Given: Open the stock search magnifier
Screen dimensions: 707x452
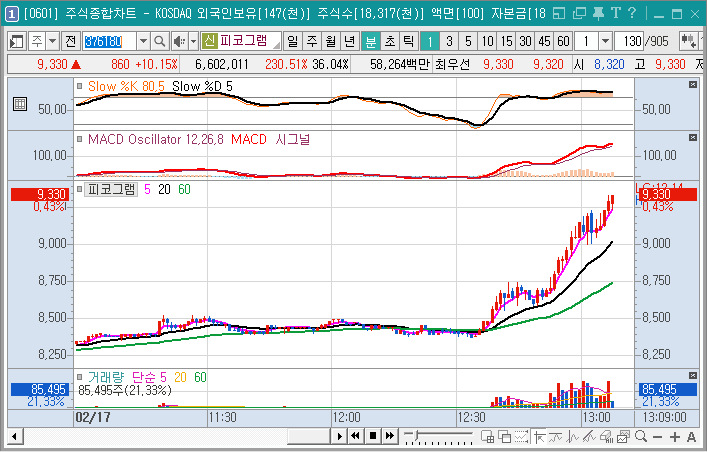Looking at the screenshot, I should 159,42.
